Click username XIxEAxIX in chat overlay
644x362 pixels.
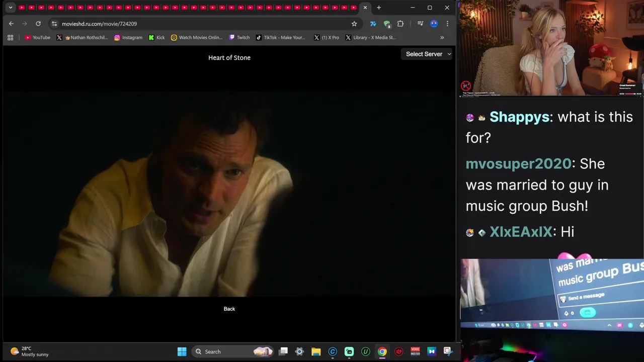(x=521, y=231)
